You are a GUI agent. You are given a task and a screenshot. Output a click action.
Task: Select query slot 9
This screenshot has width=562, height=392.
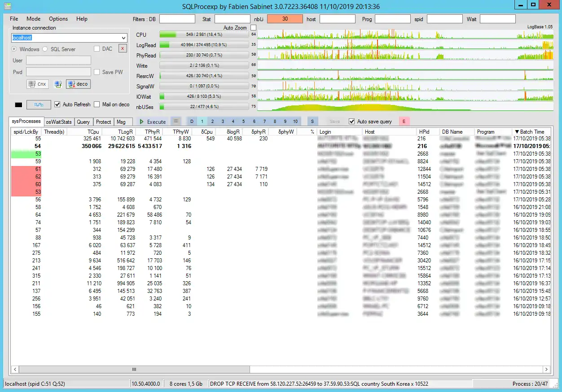point(285,122)
